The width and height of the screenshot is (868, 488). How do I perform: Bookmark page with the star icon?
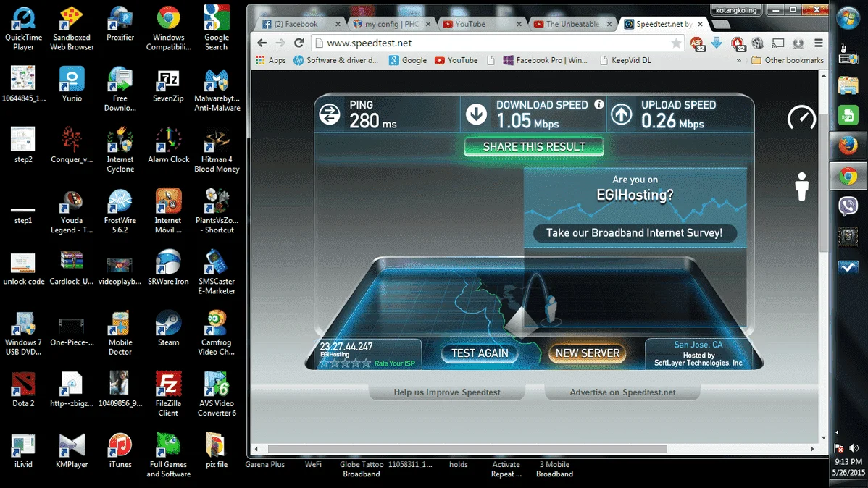pos(676,43)
